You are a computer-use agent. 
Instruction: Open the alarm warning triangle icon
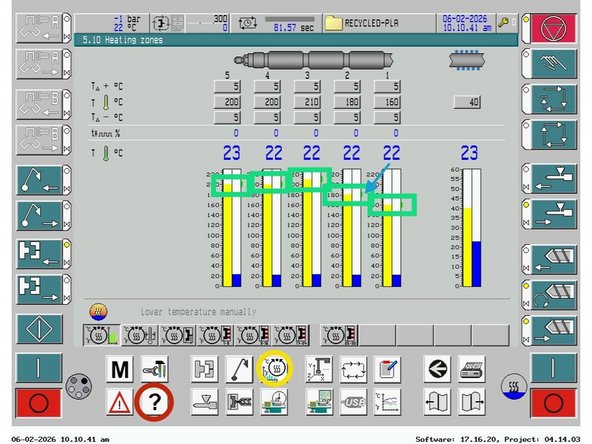coord(120,402)
